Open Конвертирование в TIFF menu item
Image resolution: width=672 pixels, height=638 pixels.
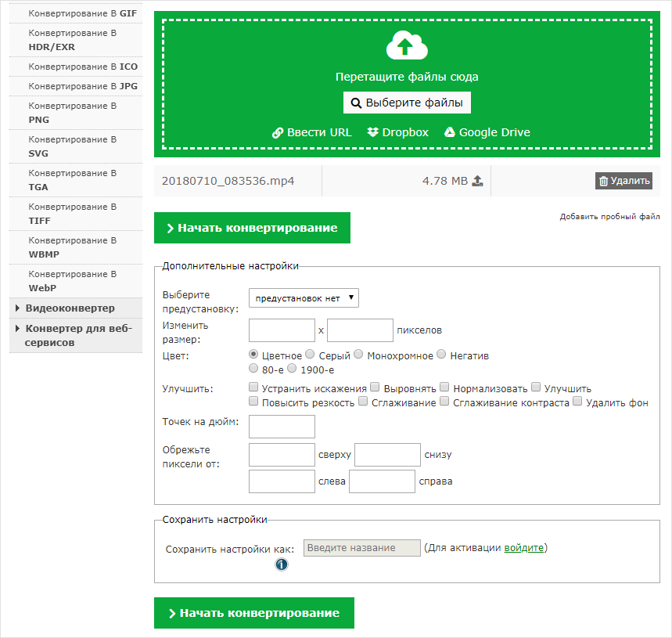72,214
